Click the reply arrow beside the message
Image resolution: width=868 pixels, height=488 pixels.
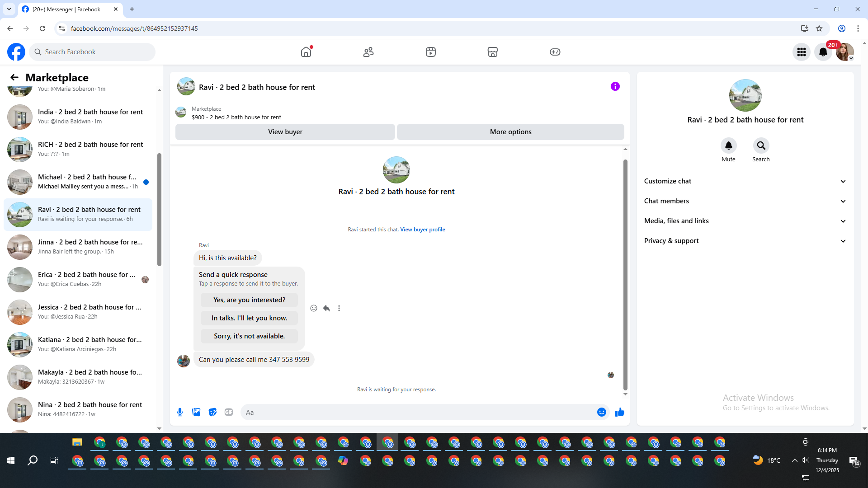(x=326, y=308)
